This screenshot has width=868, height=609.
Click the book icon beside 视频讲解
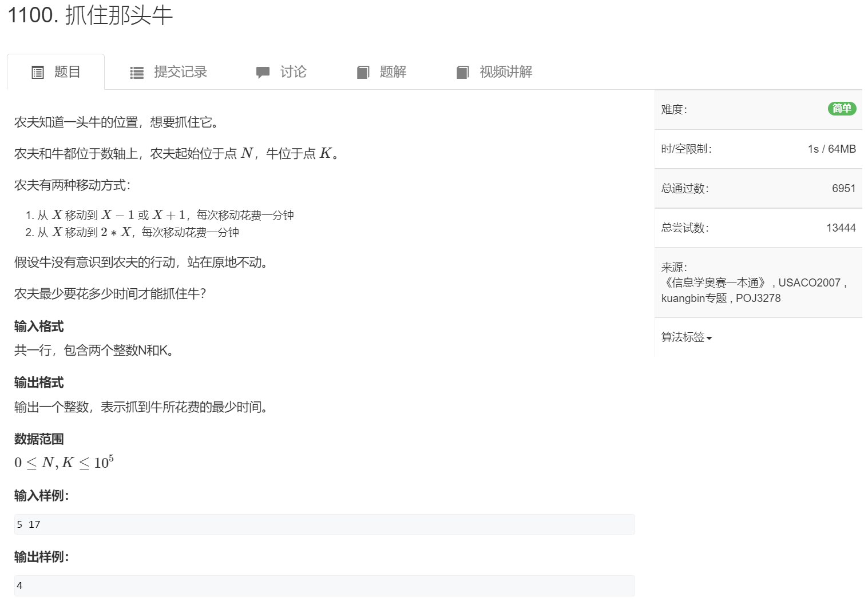(x=462, y=72)
